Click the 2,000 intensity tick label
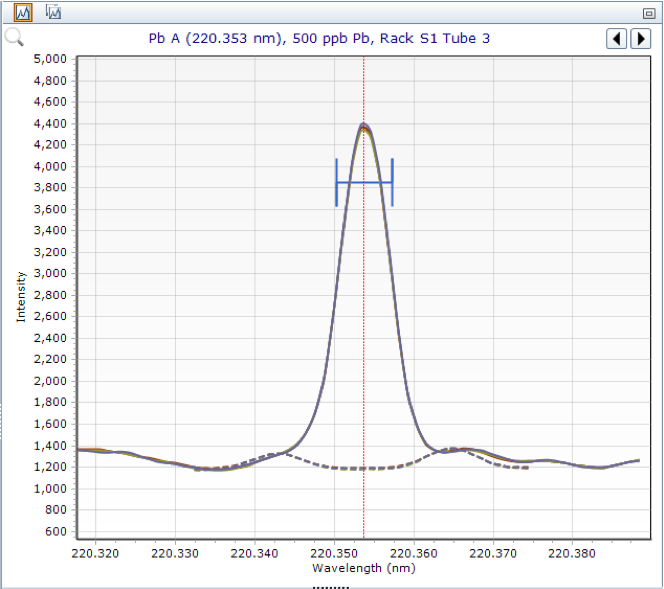Image resolution: width=664 pixels, height=589 pixels. pos(50,381)
